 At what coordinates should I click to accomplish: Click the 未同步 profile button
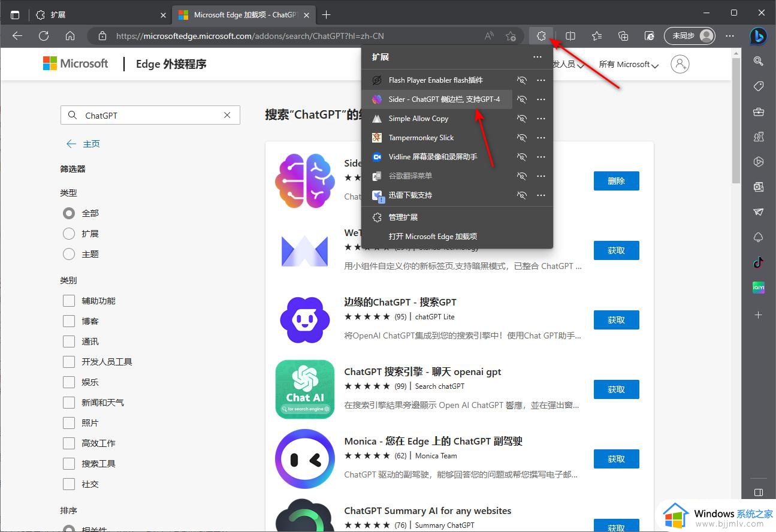[x=690, y=36]
